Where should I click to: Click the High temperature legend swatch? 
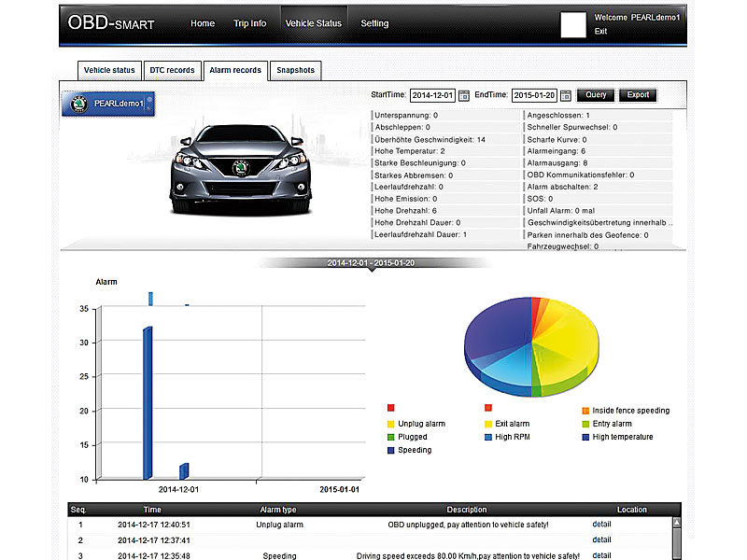586,437
